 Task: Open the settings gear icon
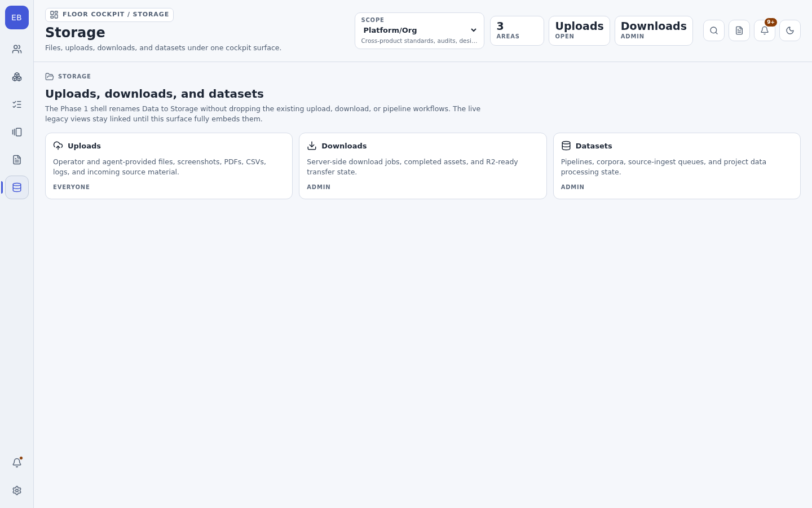(17, 491)
